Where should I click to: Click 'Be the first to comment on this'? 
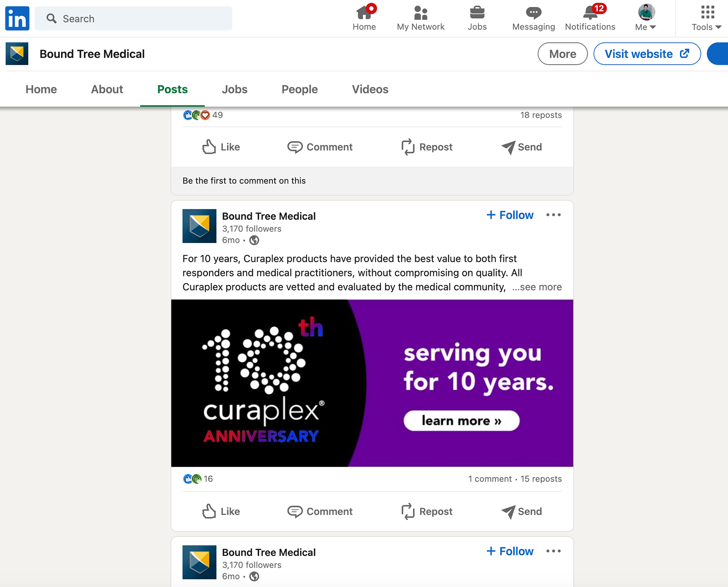click(x=244, y=181)
